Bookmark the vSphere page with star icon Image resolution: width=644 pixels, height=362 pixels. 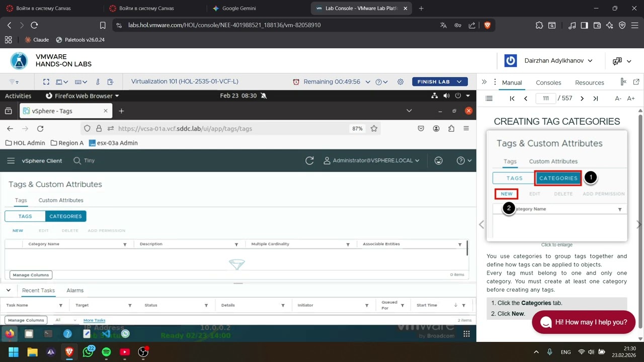(x=374, y=129)
